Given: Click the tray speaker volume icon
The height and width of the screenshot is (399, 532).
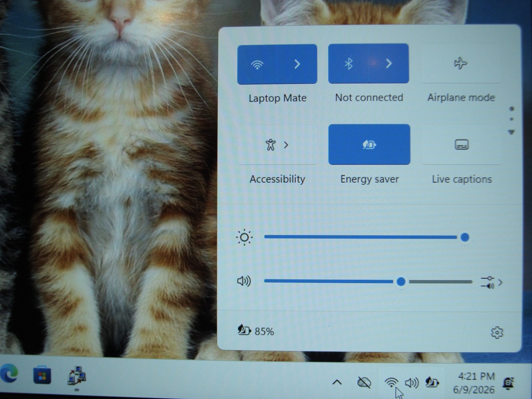Looking at the screenshot, I should [412, 383].
